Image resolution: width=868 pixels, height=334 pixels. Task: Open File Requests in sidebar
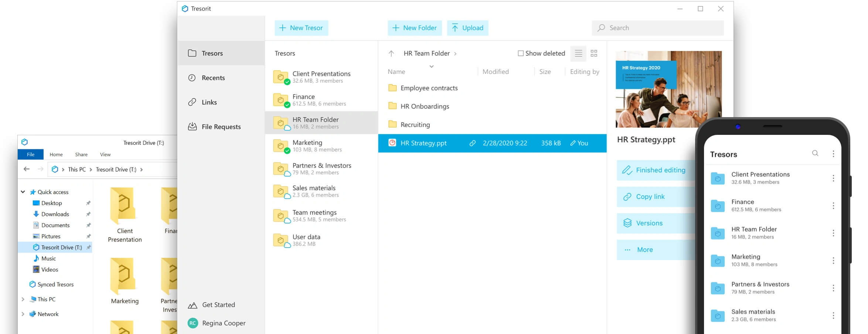click(x=221, y=127)
